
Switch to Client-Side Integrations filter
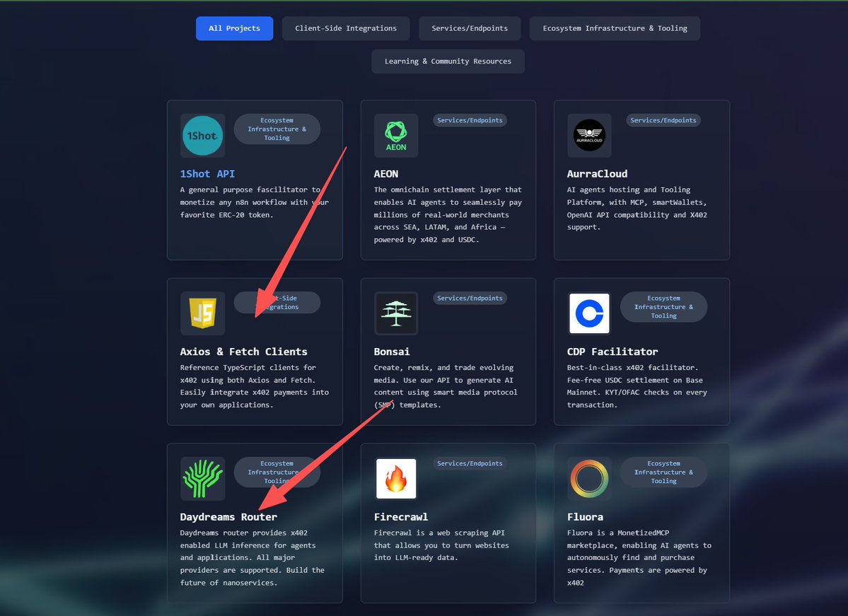pyautogui.click(x=345, y=28)
